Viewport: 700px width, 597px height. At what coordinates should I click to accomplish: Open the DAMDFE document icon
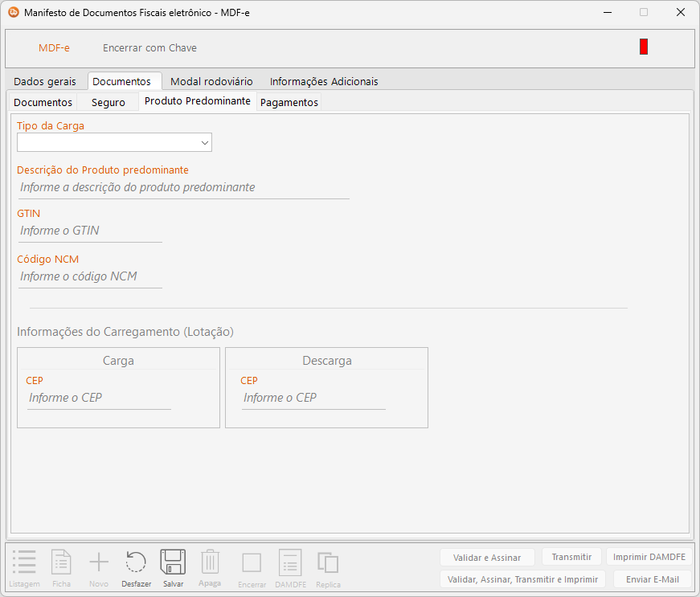click(289, 562)
